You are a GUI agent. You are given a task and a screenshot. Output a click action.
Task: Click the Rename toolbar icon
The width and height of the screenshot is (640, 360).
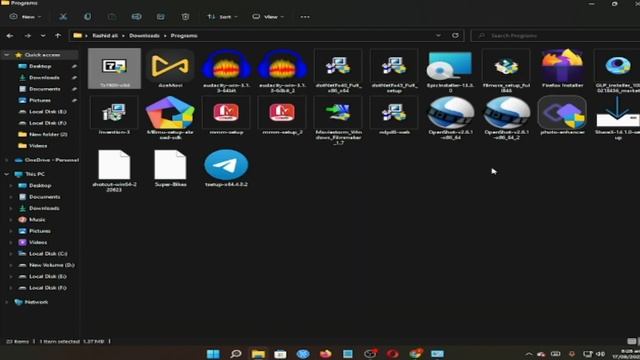[136, 17]
